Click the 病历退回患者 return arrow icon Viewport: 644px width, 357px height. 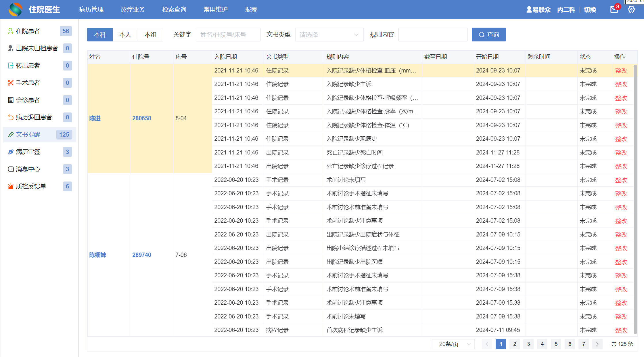coord(11,117)
